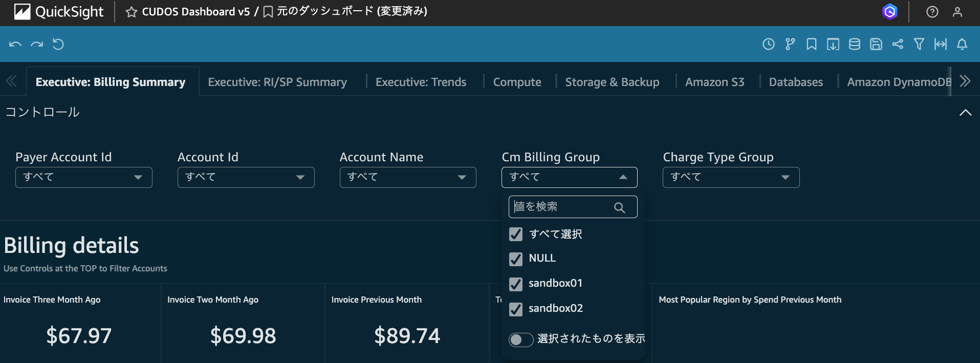Click Most Popular Region by Spend title
Viewport: 980px width, 363px height.
(750, 300)
